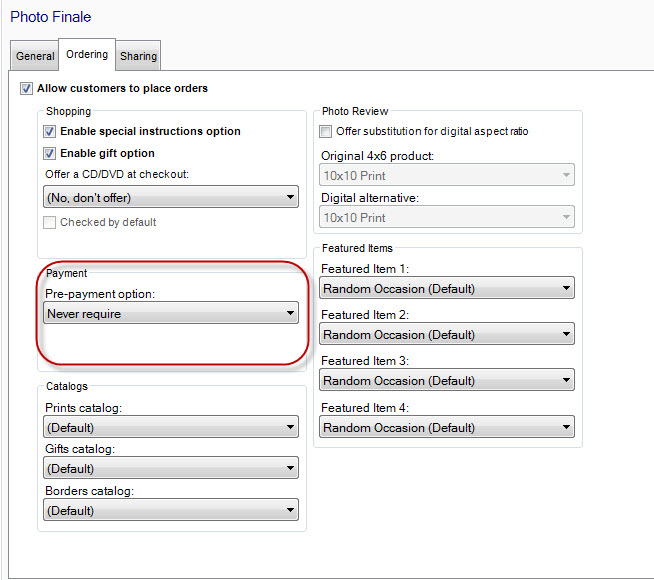Click the Digital alternative label

coord(370,198)
